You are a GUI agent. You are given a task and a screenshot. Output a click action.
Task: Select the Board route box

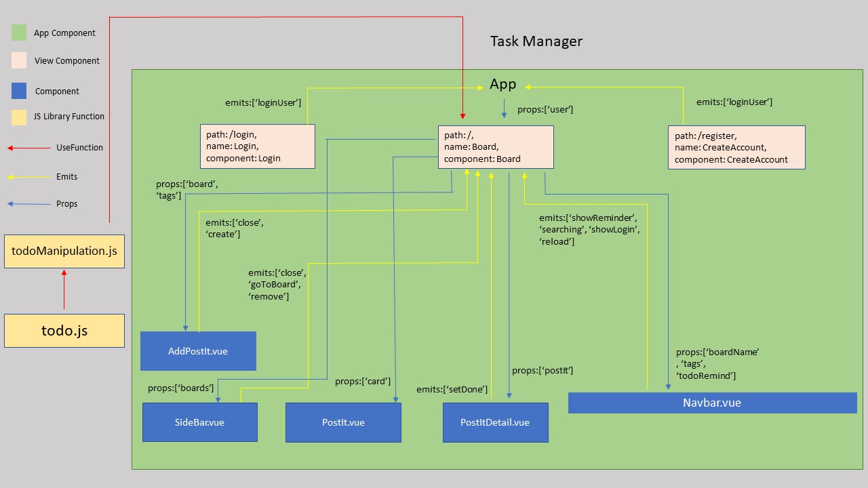(x=496, y=147)
